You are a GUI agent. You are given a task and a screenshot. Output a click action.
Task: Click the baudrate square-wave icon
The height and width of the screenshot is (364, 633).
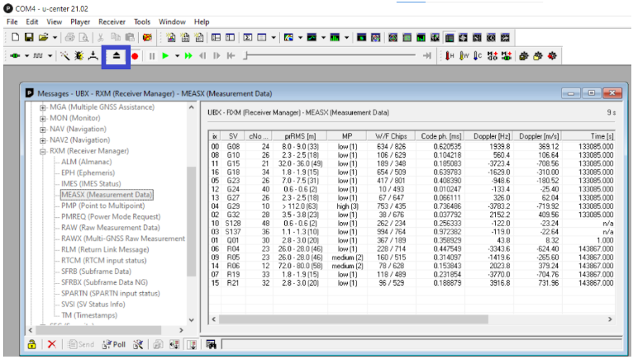(x=38, y=55)
